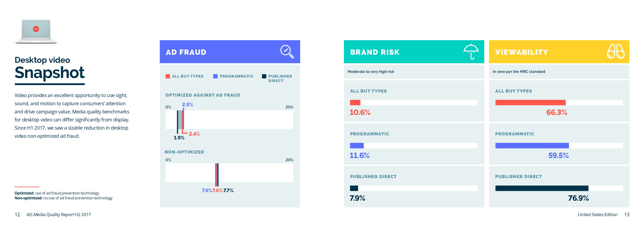Click the magnifying glass checkmark icon
Image resolution: width=644 pixels, height=227 pixels.
tap(286, 51)
